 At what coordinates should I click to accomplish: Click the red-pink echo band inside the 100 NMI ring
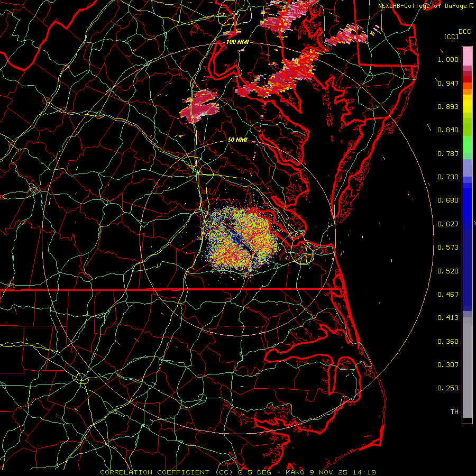click(x=278, y=75)
